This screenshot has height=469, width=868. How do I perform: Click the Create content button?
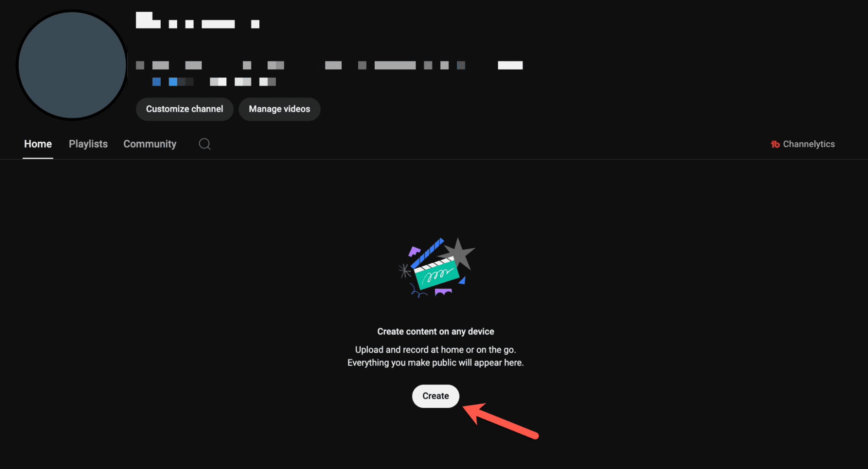[436, 396]
